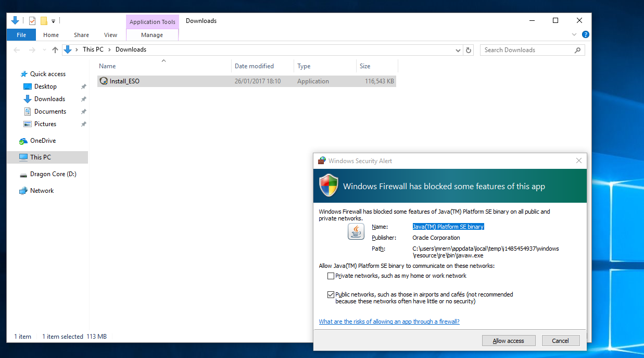Click the Oracle Corporation publisher text

click(436, 238)
